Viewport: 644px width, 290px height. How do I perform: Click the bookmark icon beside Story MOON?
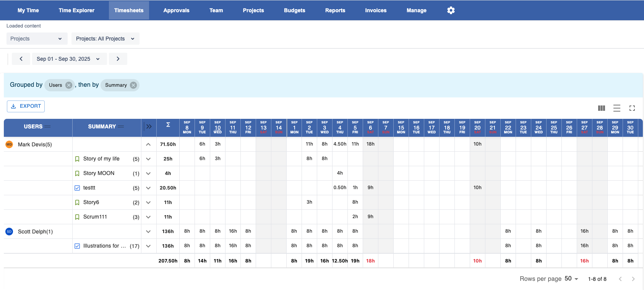(77, 173)
